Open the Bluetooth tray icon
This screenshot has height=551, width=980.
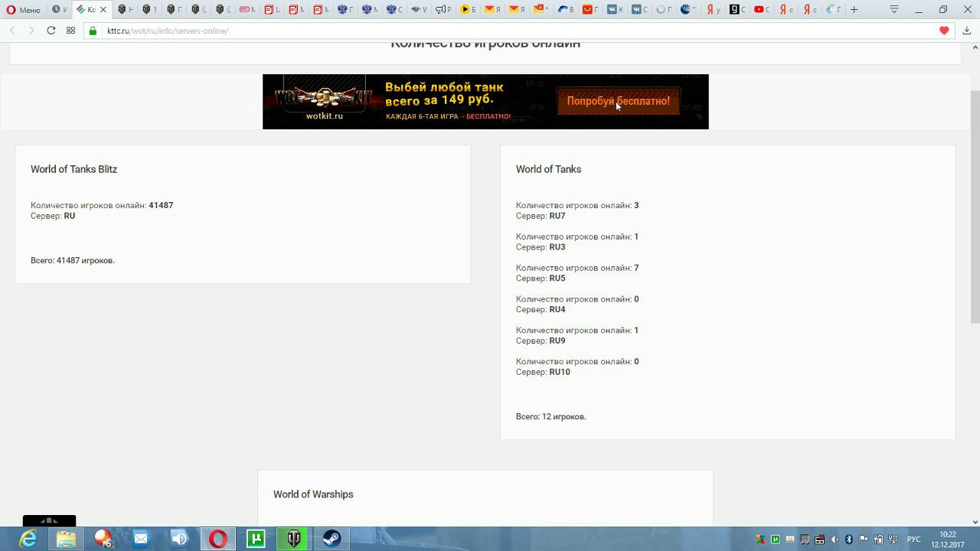pyautogui.click(x=849, y=540)
